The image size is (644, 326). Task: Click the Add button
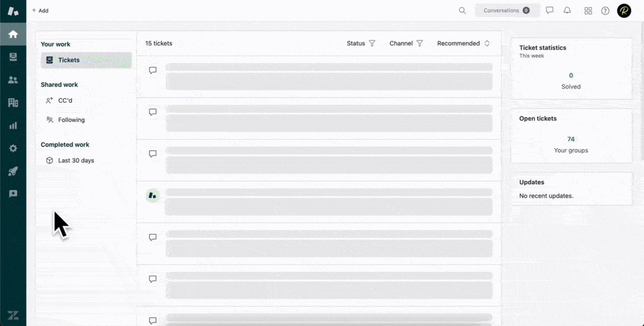(40, 11)
